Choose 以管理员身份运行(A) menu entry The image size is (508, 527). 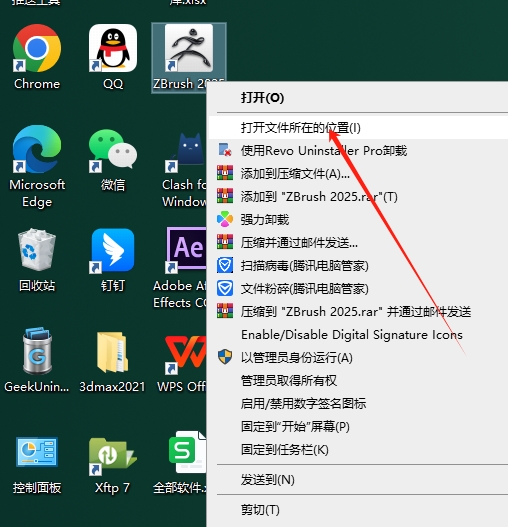(358, 358)
